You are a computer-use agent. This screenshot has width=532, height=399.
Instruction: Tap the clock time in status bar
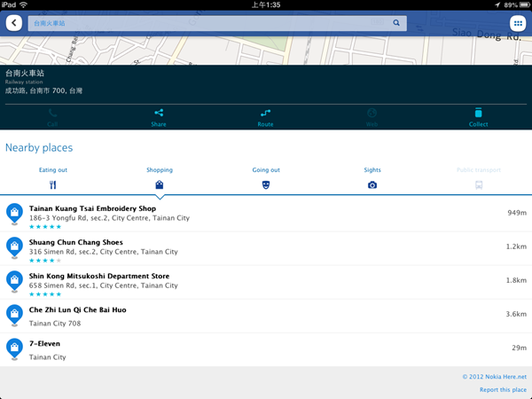point(266,4)
